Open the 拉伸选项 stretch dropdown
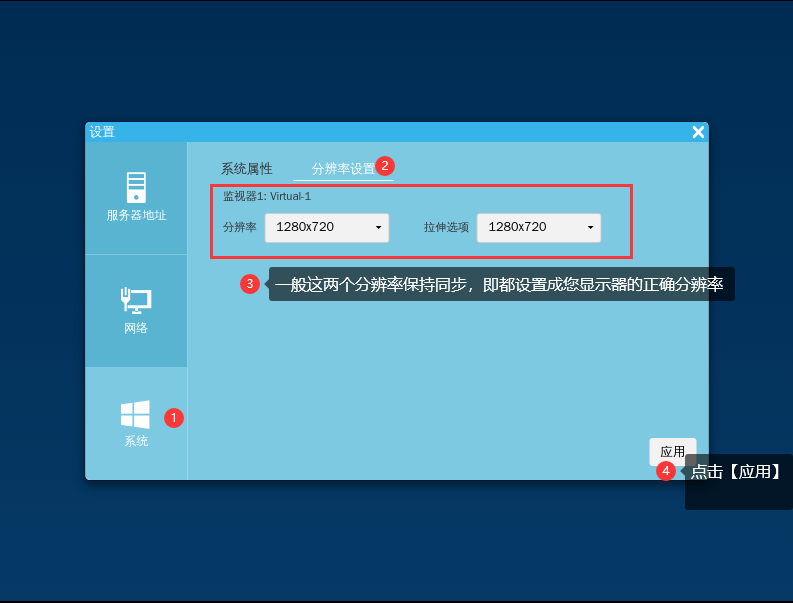The height and width of the screenshot is (603, 793). pyautogui.click(x=538, y=227)
